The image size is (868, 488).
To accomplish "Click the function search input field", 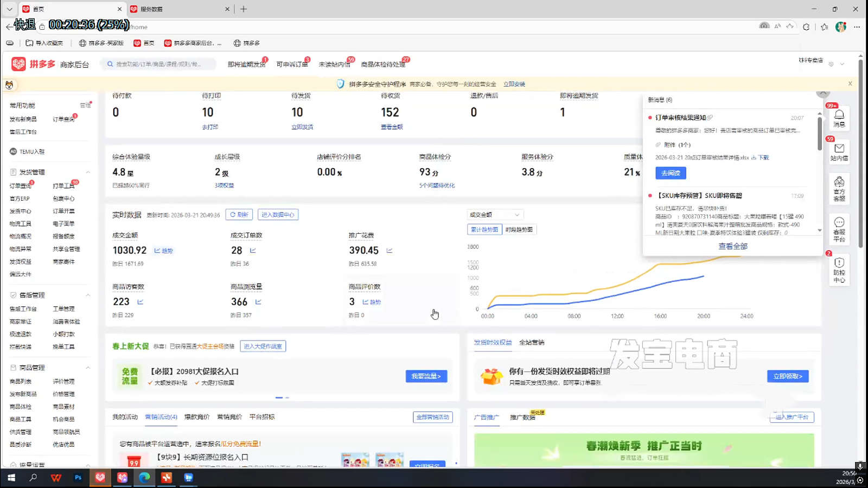I will coord(158,64).
